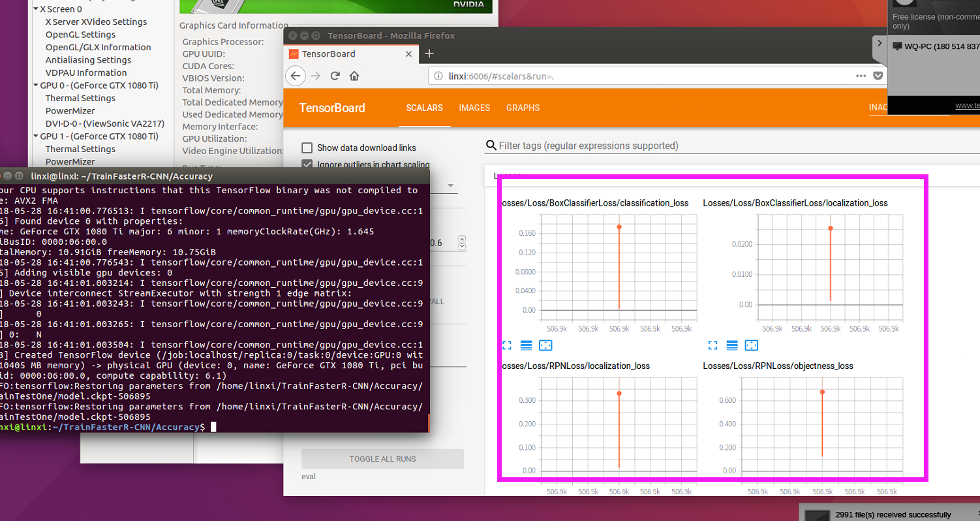Enable Show data download links
The height and width of the screenshot is (521, 980).
(306, 148)
